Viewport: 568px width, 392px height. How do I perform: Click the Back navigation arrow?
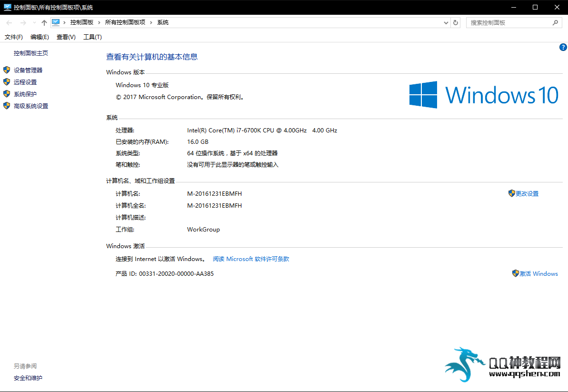tap(10, 23)
